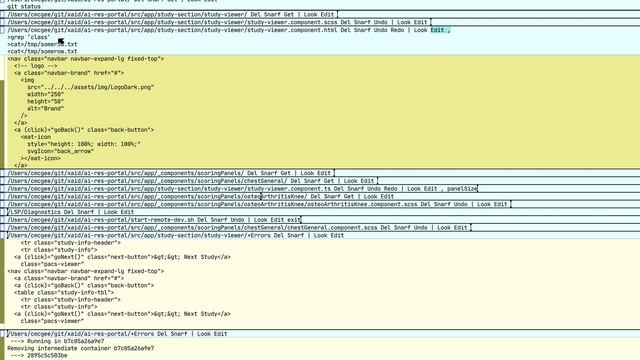Click Undo in study-viewer.component.scss tag
Screen dimensions: 640x360
point(380,22)
